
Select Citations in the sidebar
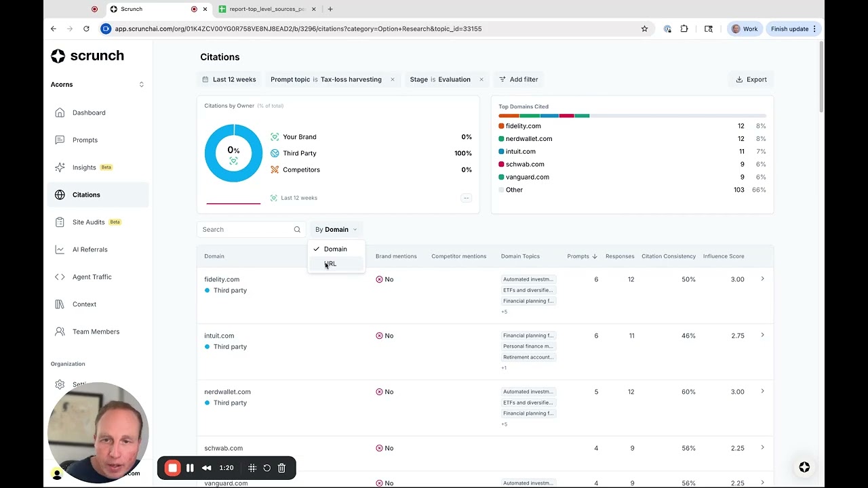98,195
